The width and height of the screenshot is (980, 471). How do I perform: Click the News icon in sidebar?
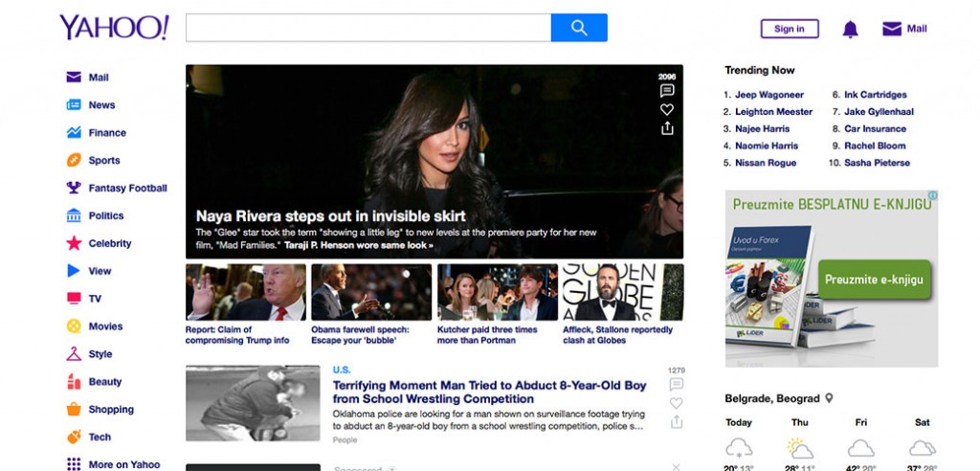[74, 104]
